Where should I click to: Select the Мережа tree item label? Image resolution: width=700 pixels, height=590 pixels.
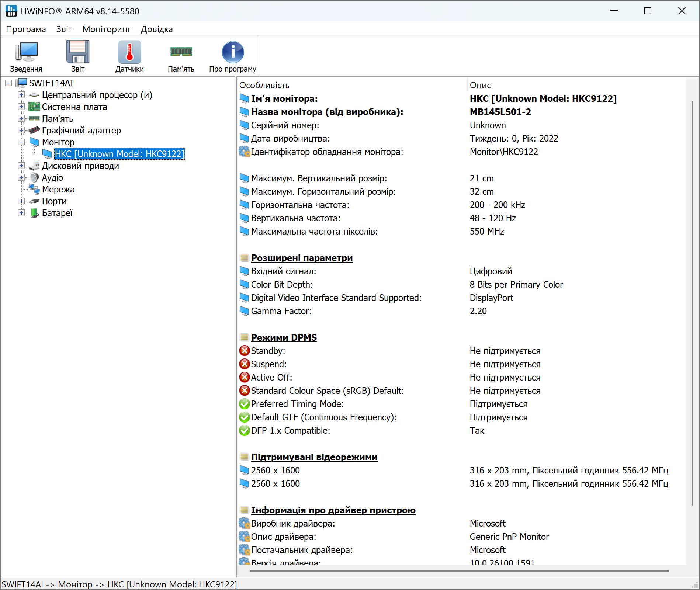[58, 190]
